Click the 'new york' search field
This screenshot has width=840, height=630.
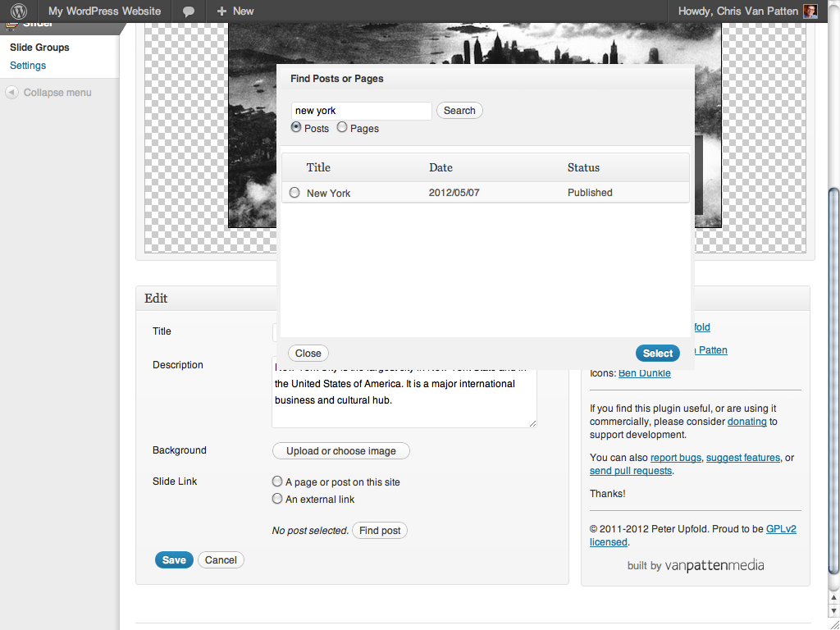tap(362, 111)
